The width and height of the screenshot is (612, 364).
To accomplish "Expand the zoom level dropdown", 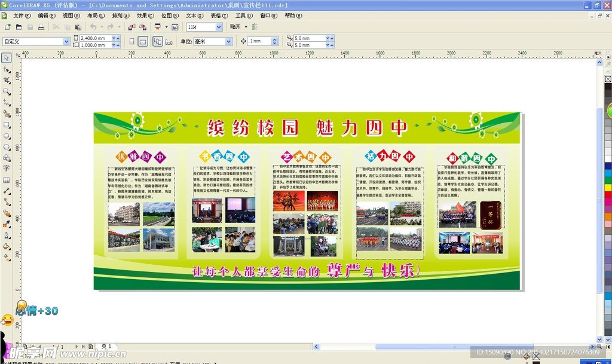I will click(219, 27).
